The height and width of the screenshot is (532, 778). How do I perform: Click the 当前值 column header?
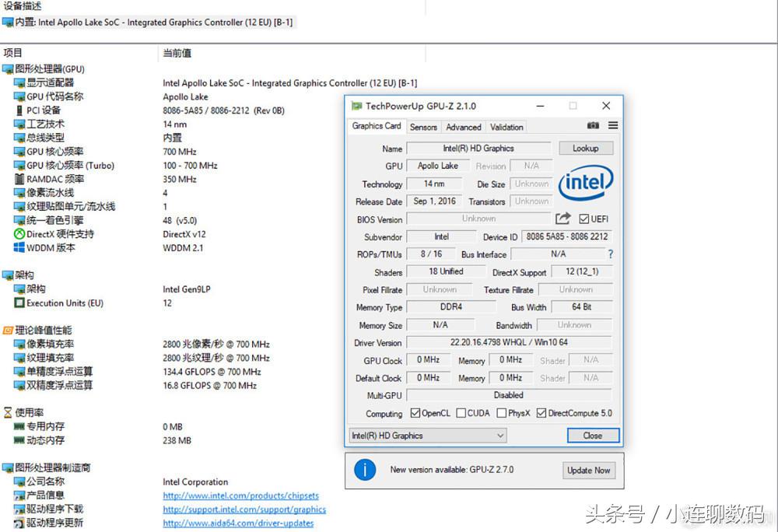(177, 53)
